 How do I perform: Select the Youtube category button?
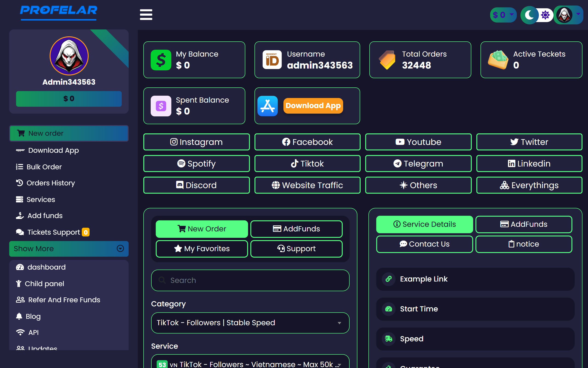coord(418,142)
